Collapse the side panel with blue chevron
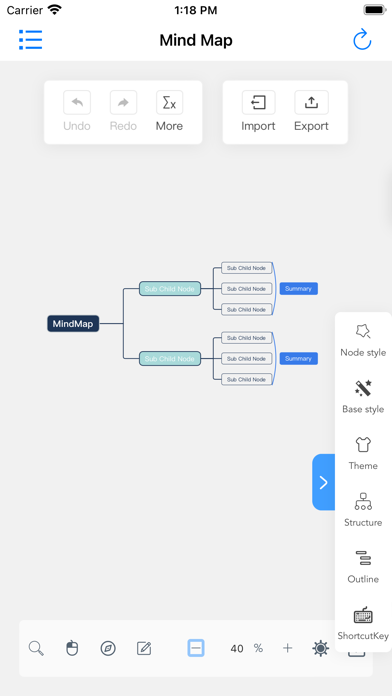 point(324,482)
